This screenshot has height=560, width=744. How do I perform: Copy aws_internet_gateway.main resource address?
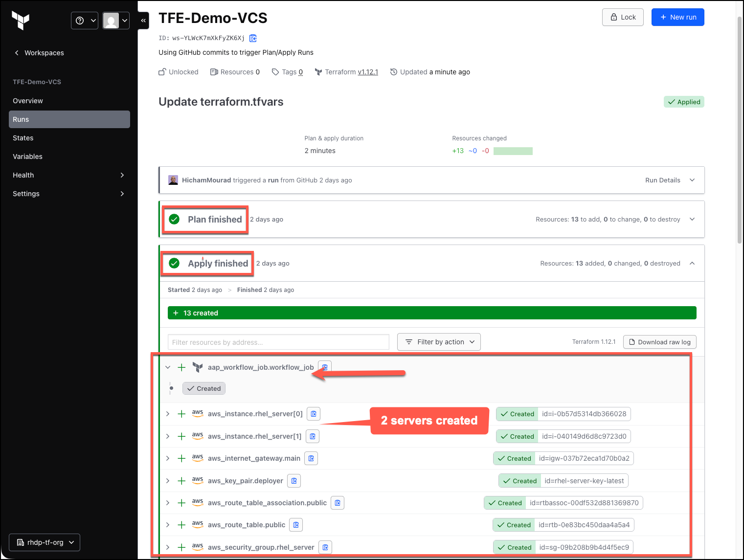(x=311, y=458)
